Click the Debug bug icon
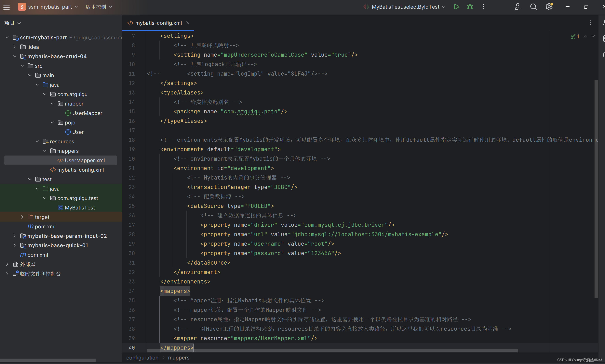Viewport: 605px width, 364px height. coord(470,7)
